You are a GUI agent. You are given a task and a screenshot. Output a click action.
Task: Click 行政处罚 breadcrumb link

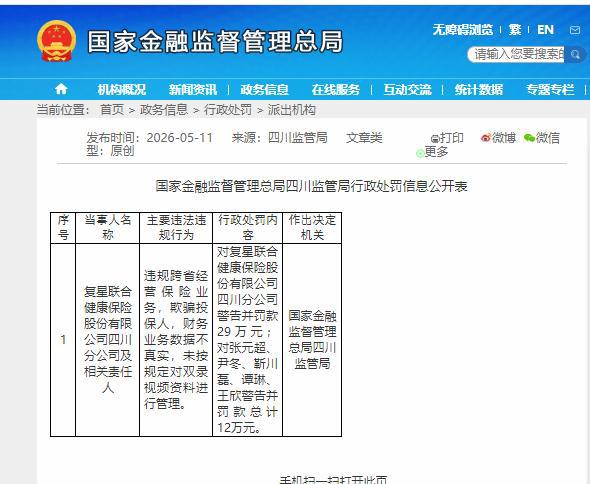tap(228, 110)
